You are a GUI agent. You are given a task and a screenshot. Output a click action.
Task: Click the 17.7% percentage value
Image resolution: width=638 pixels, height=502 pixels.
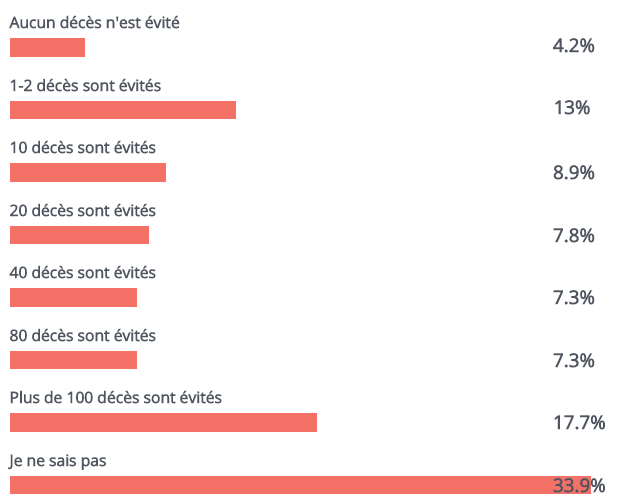(579, 423)
